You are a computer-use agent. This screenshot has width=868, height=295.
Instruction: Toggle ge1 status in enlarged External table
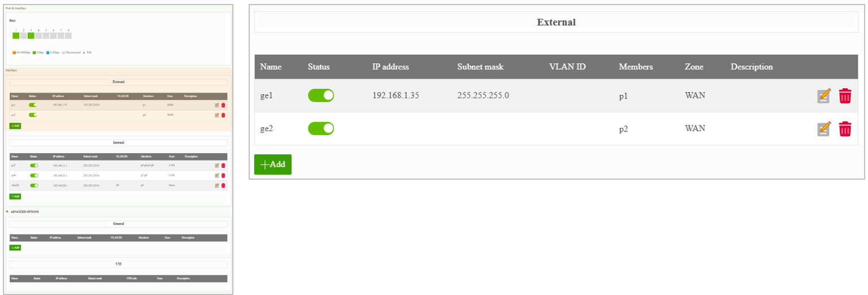[321, 96]
